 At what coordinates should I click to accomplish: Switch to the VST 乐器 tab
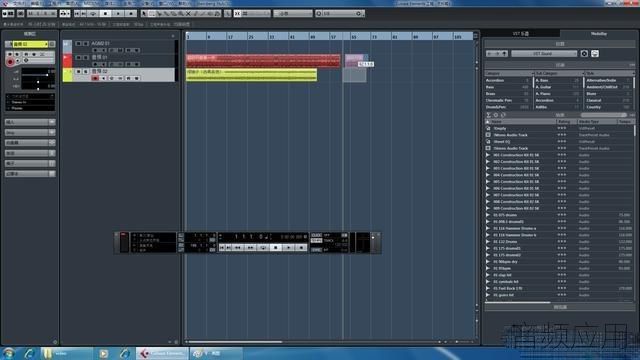(521, 34)
